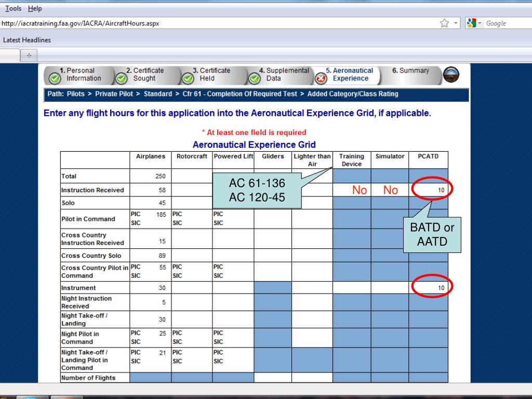Click Airplanes Pilot in Command SIC field
The width and height of the screenshot is (532, 399).
pyautogui.click(x=155, y=223)
